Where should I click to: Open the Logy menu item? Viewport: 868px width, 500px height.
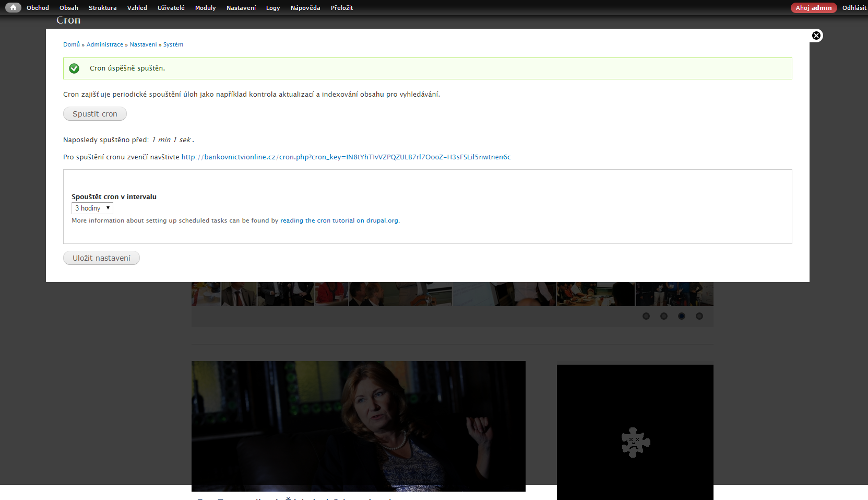[273, 8]
